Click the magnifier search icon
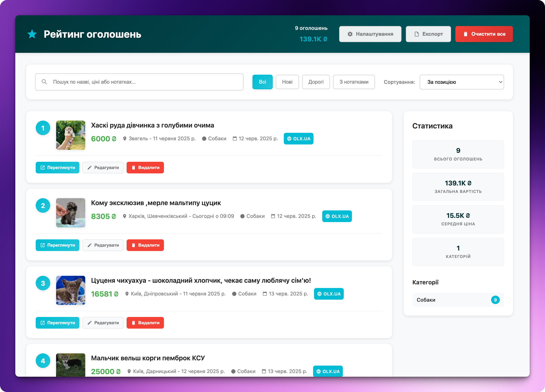 pyautogui.click(x=44, y=82)
